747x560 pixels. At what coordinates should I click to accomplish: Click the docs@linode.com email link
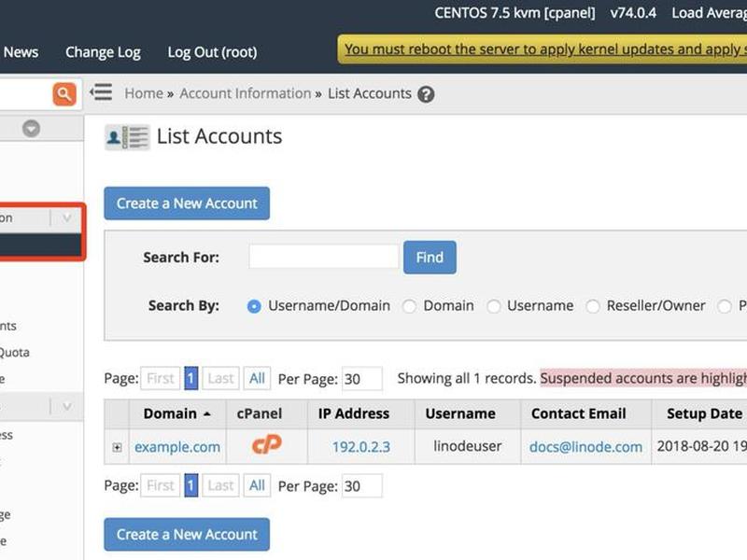(x=586, y=447)
